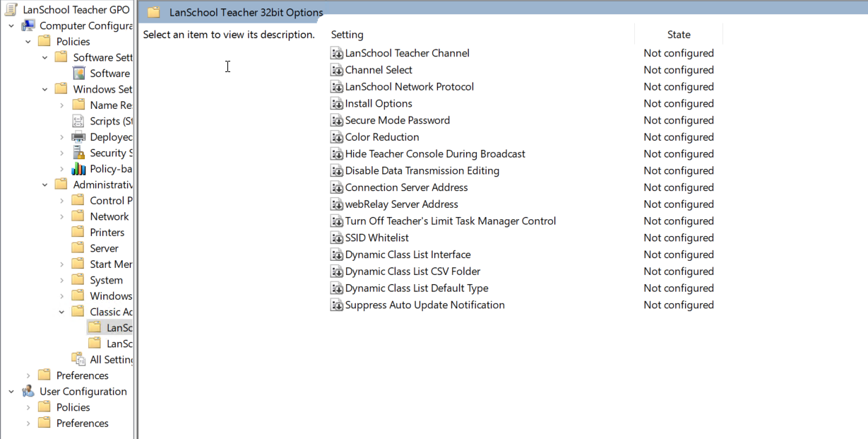
Task: Click the Disable Data Transmission Editing icon
Action: [x=337, y=171]
